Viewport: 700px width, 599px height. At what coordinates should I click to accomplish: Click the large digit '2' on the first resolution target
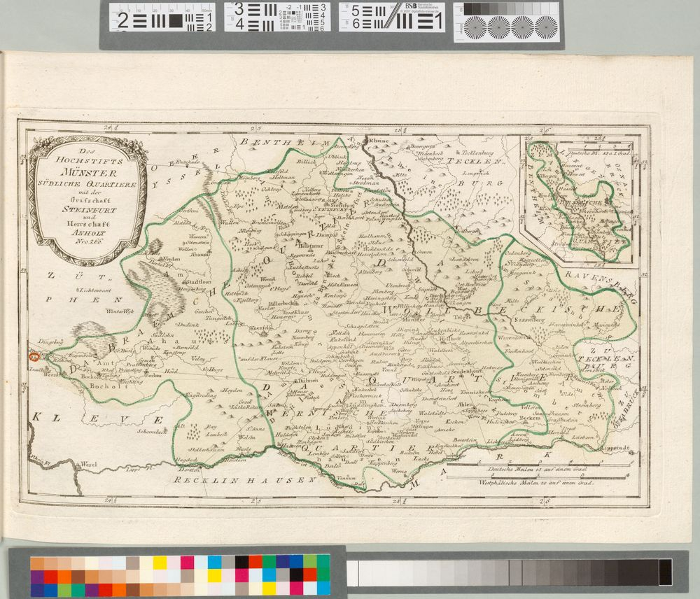point(122,21)
